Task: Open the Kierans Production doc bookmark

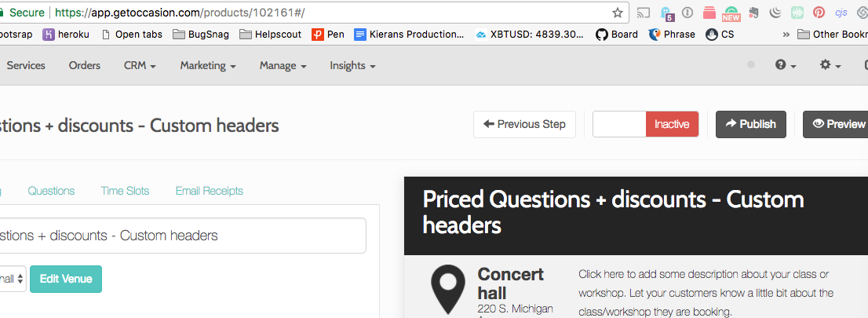Action: click(x=409, y=35)
